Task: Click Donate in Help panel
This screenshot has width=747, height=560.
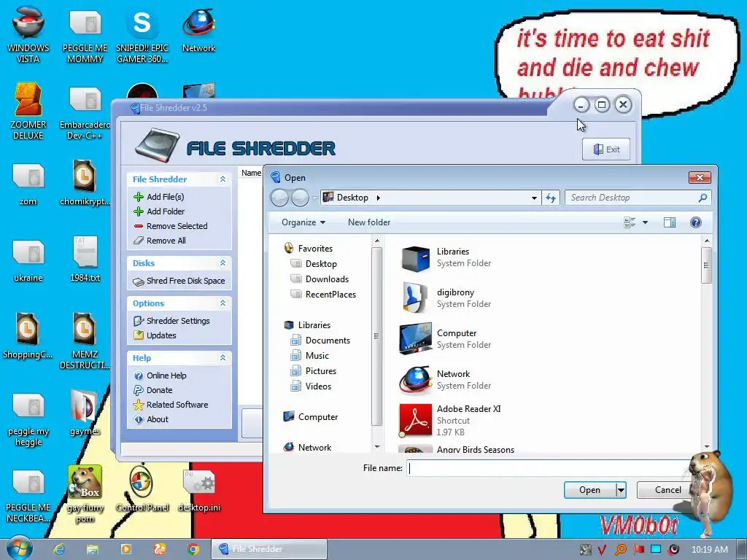Action: click(159, 391)
